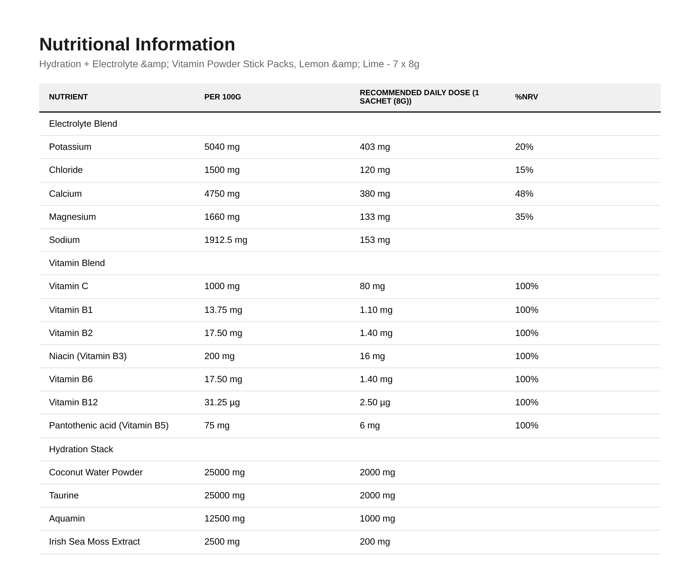
Task: Click Chloride's 1500 mg value
Action: click(222, 170)
